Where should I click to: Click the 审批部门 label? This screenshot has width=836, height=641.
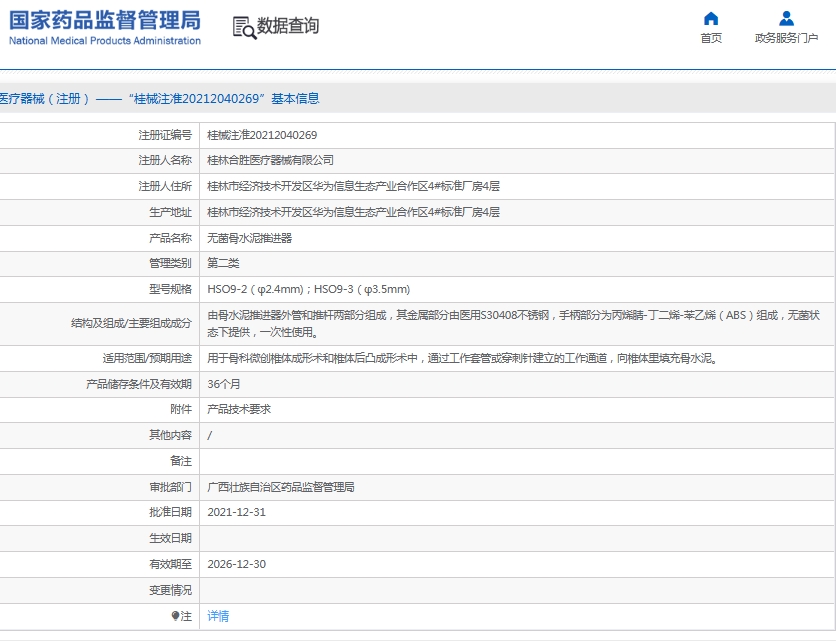click(170, 487)
